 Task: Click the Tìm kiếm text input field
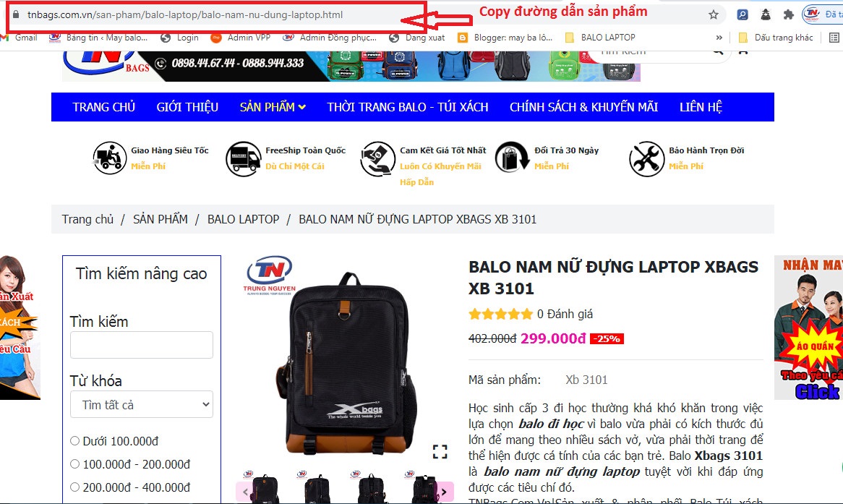(x=142, y=345)
